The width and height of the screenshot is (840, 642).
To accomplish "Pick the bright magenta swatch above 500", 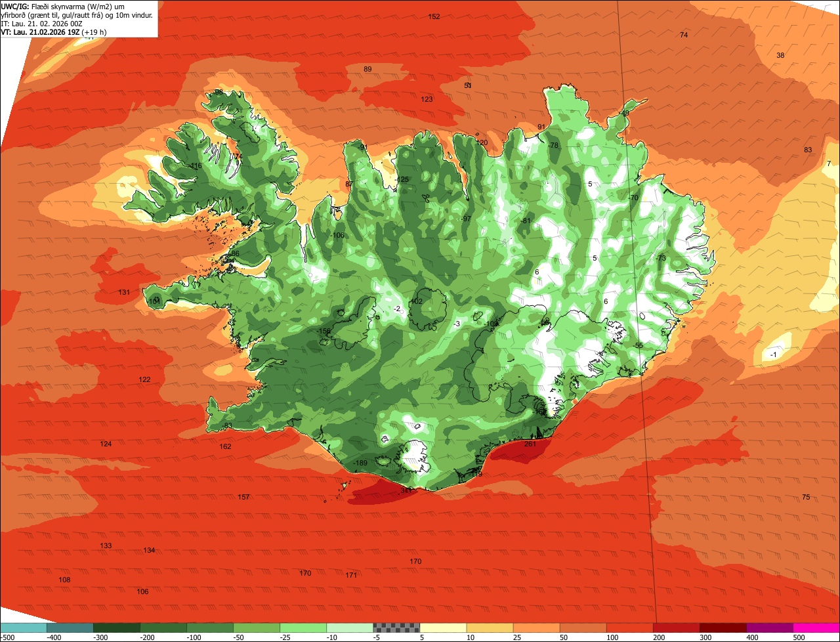I will click(x=816, y=628).
